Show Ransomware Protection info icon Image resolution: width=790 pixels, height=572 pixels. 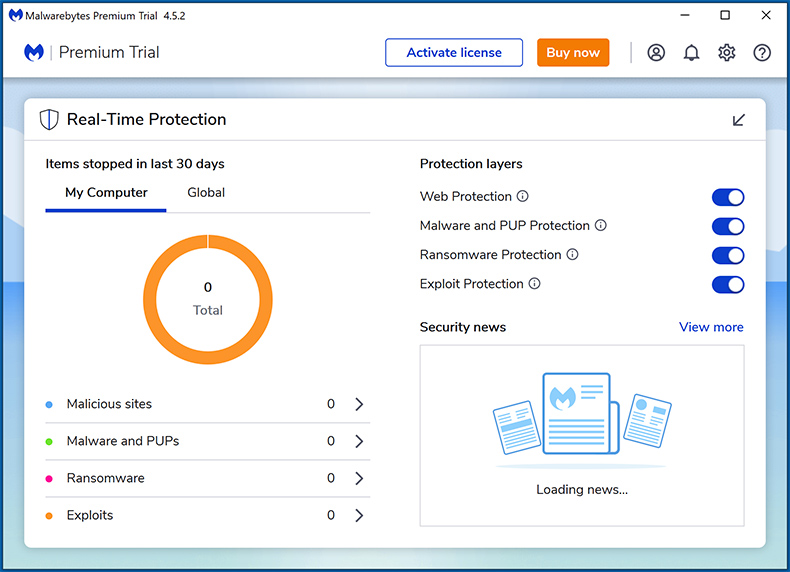click(x=572, y=255)
